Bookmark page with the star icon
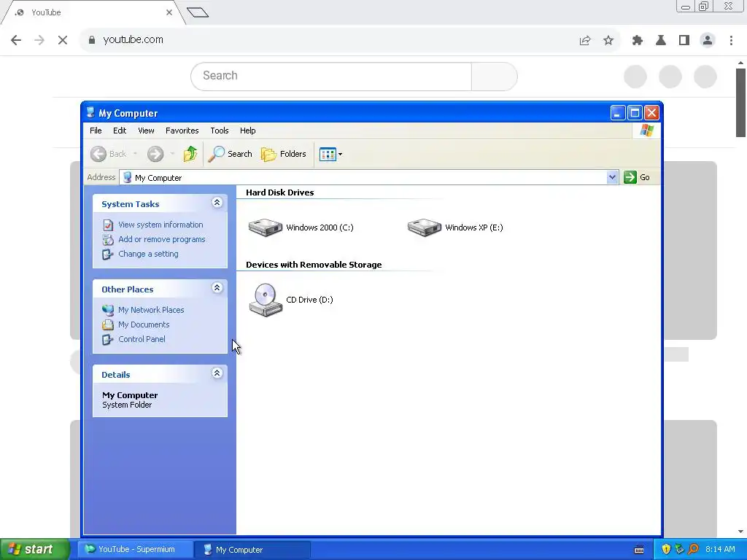747x560 pixels. click(608, 41)
